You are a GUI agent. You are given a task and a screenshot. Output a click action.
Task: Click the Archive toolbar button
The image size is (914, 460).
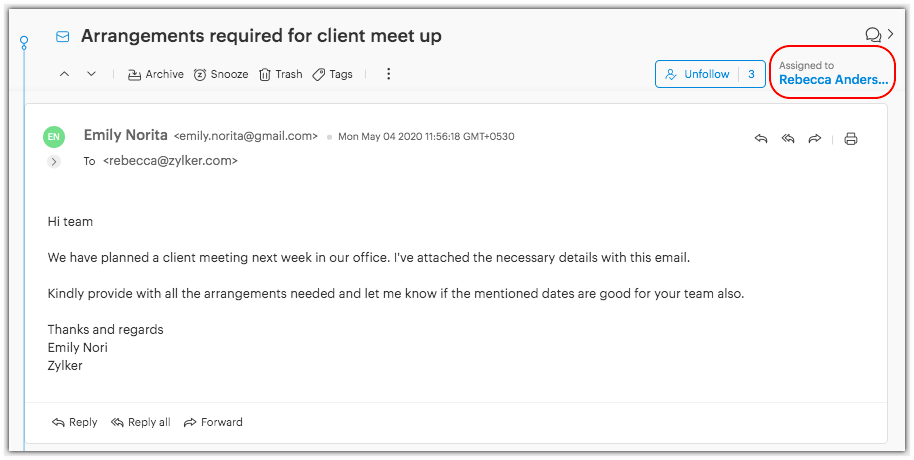[x=156, y=74]
